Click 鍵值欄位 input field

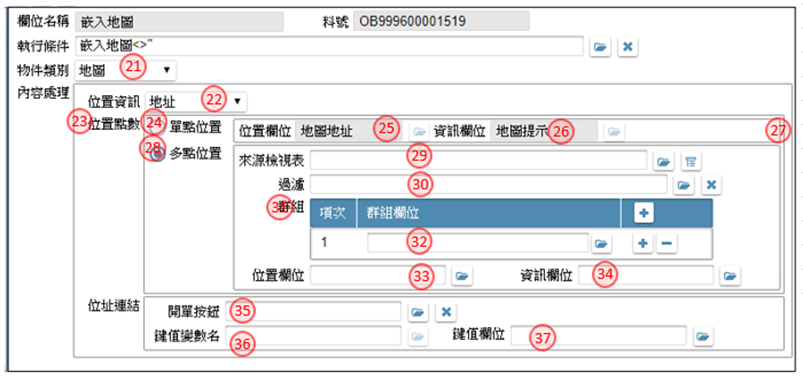(x=598, y=335)
